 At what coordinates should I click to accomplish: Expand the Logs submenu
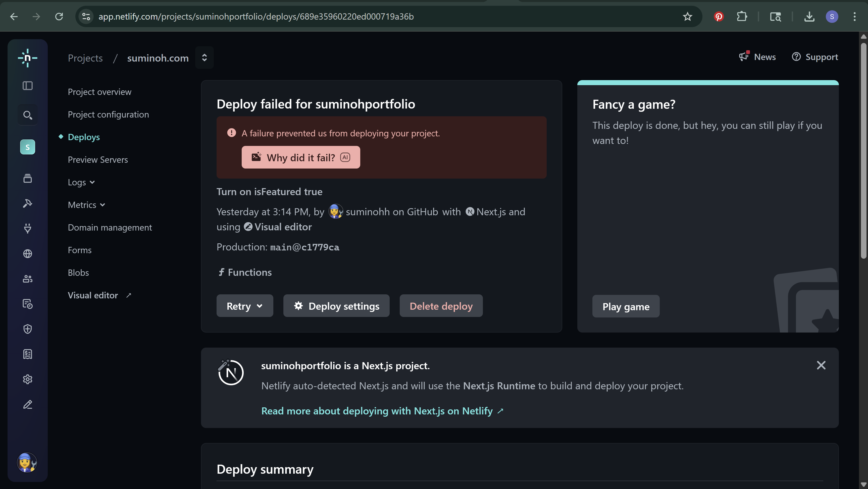point(81,182)
